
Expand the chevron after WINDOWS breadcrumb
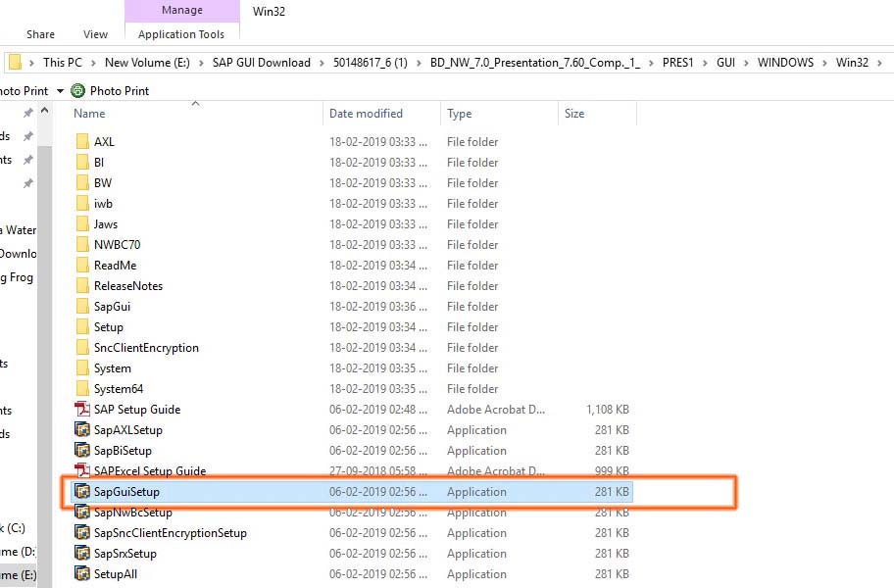[824, 63]
